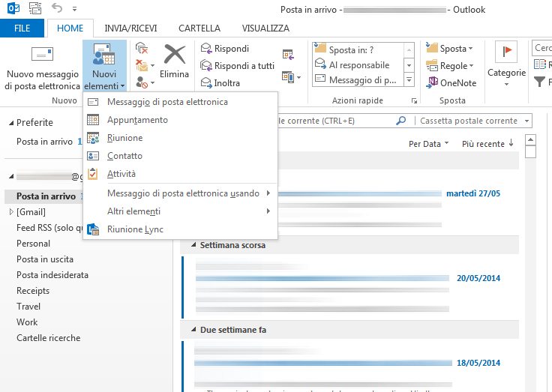This screenshot has width=552, height=392.
Task: Collapse the Settimana scorsa group
Action: pos(193,245)
